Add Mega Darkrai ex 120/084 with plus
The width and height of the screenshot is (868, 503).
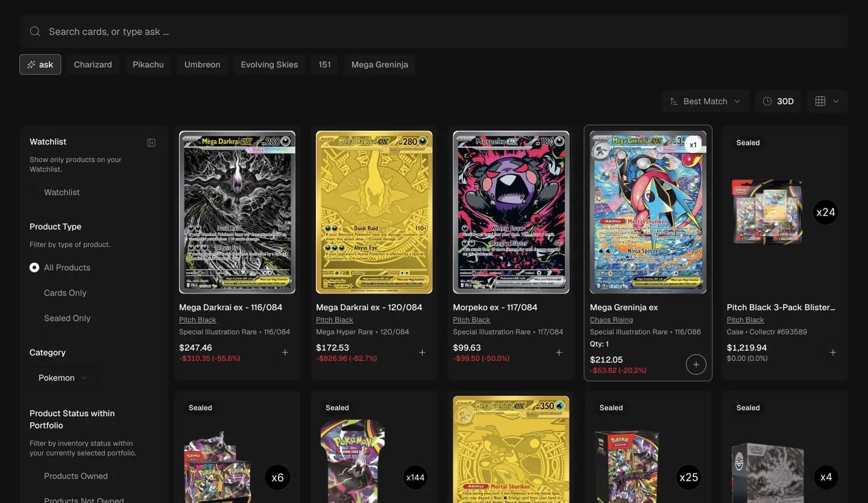click(x=422, y=352)
